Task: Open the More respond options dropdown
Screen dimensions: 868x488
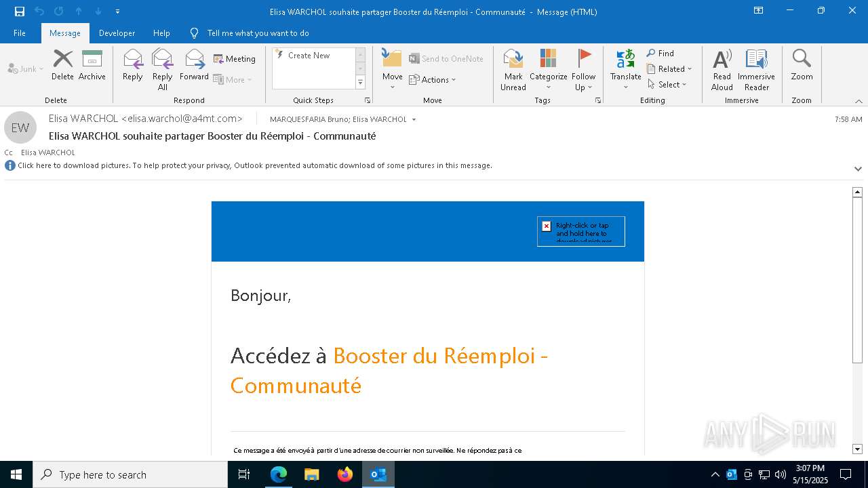Action: point(233,79)
